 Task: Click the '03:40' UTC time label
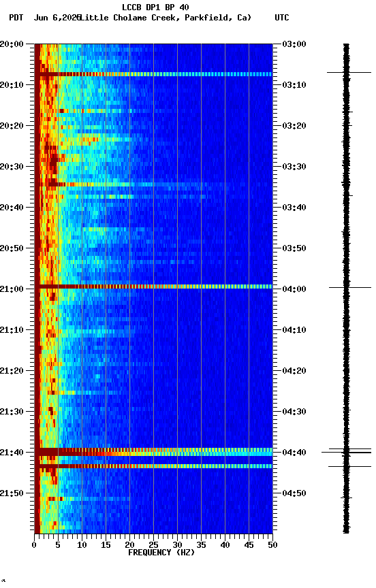click(x=294, y=208)
